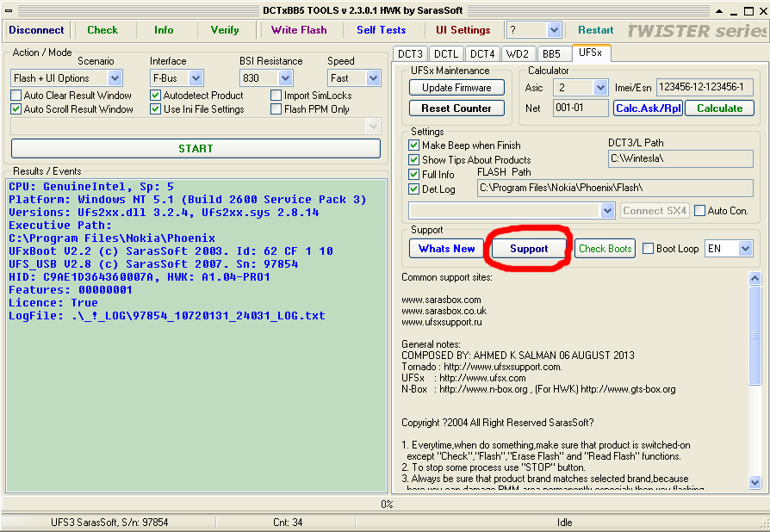The height and width of the screenshot is (532, 770).
Task: Open the DCT4 tab
Action: point(482,53)
